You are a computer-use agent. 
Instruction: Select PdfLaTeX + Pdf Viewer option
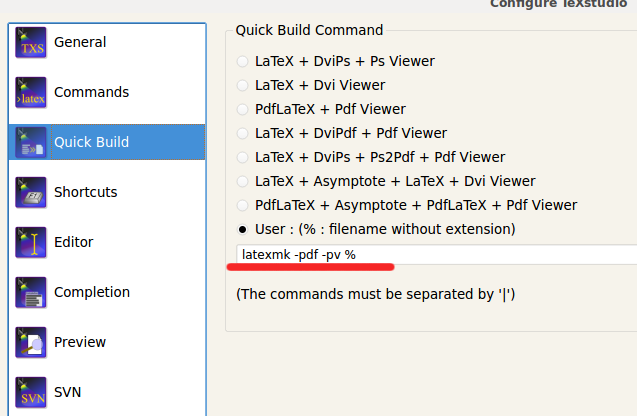(243, 109)
